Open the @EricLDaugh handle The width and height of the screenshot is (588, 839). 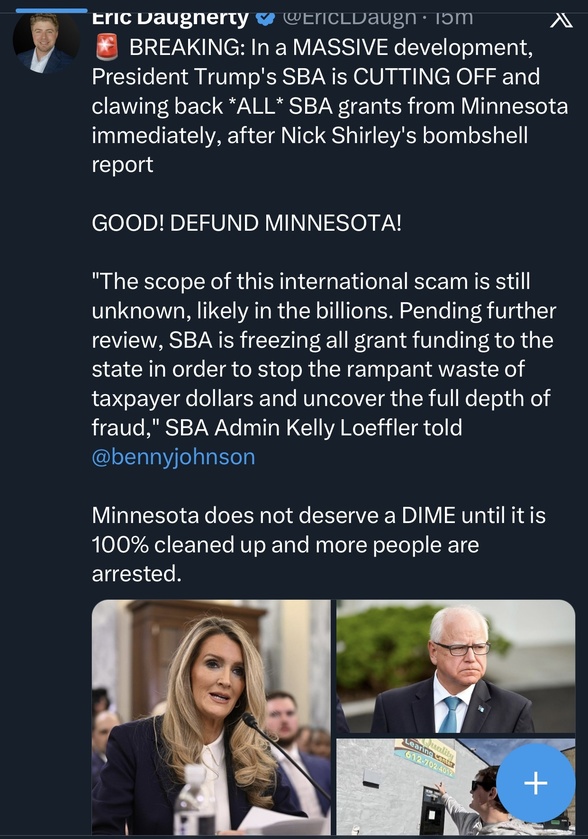tap(349, 18)
